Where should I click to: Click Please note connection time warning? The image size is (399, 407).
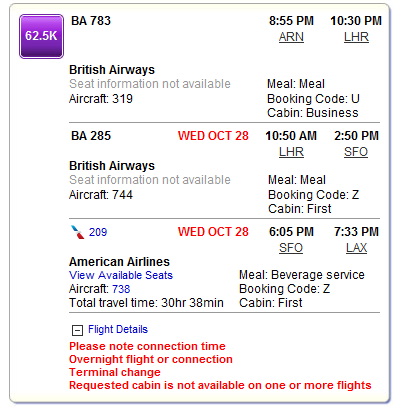point(147,346)
